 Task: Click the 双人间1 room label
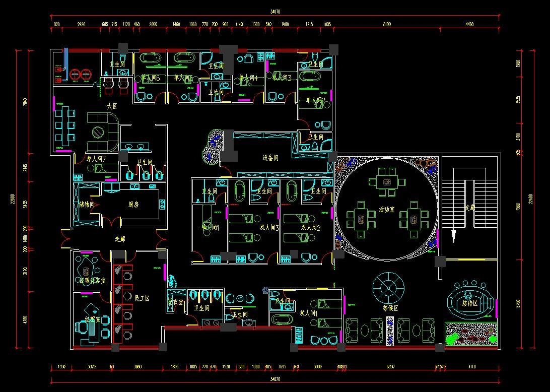point(309,313)
